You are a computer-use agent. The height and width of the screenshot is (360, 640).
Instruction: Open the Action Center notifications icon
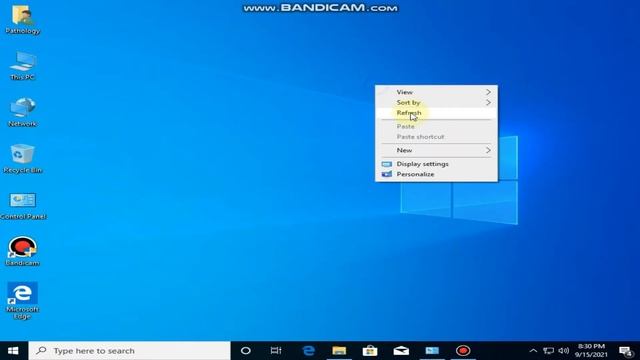[627, 351]
